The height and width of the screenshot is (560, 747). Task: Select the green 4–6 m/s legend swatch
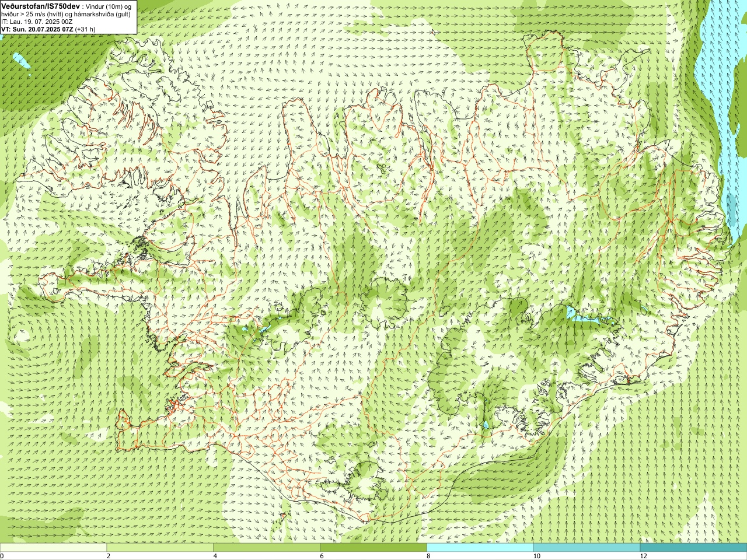pyautogui.click(x=267, y=548)
